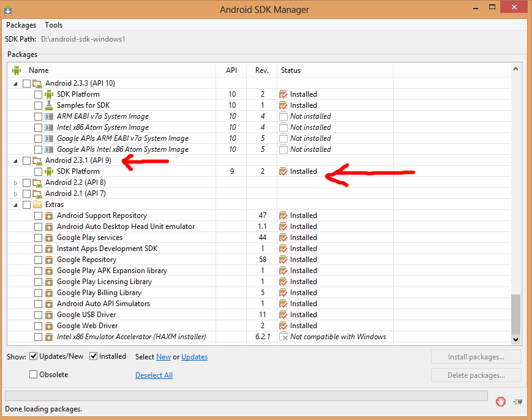
Task: Click the Android robot icon in the Name header
Action: click(x=17, y=70)
